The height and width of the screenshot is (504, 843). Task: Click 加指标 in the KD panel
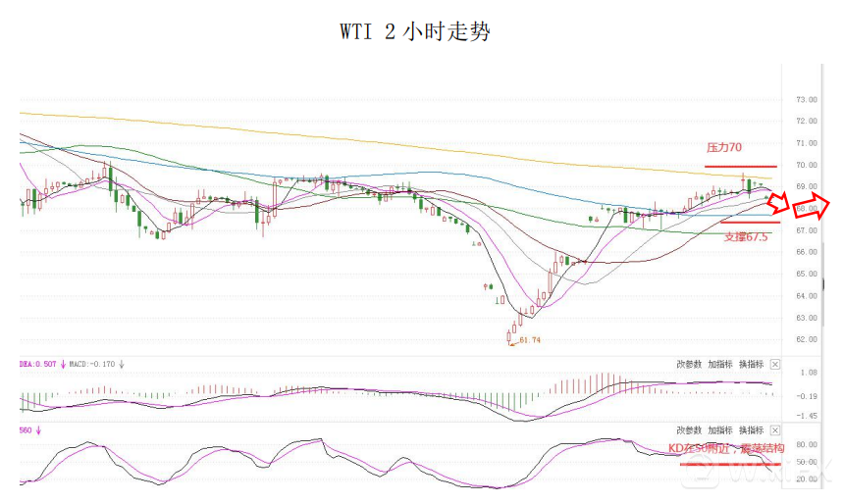(x=720, y=430)
